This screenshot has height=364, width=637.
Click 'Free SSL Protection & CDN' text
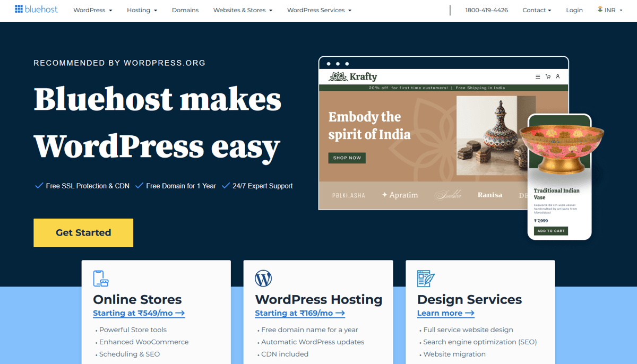pyautogui.click(x=88, y=186)
